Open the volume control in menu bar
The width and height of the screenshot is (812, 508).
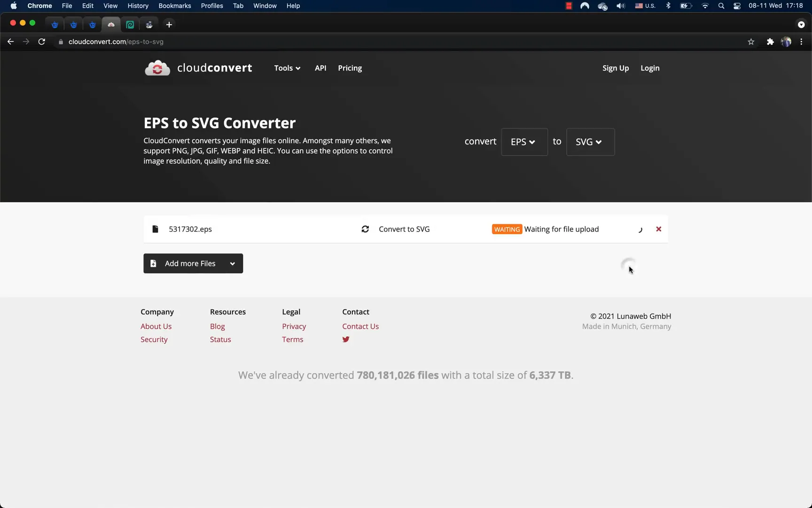point(621,6)
